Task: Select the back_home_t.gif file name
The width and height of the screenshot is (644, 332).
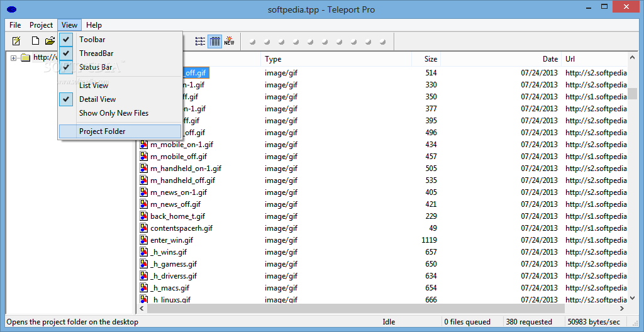Action: [177, 216]
